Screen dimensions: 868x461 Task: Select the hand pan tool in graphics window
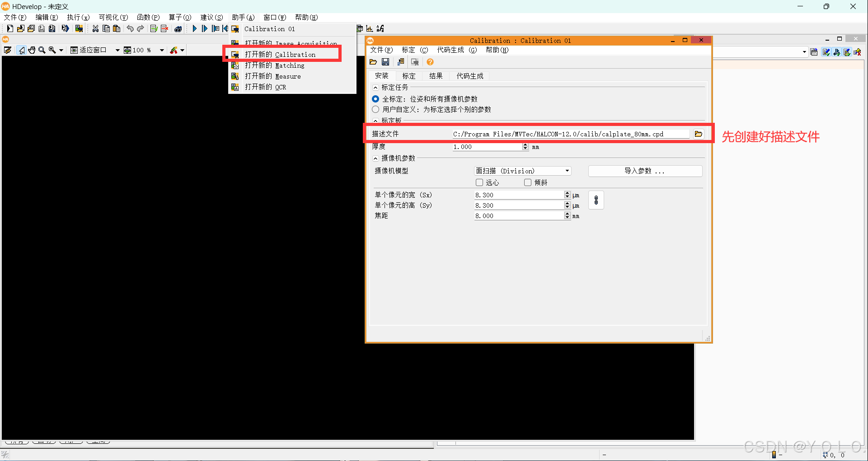32,50
